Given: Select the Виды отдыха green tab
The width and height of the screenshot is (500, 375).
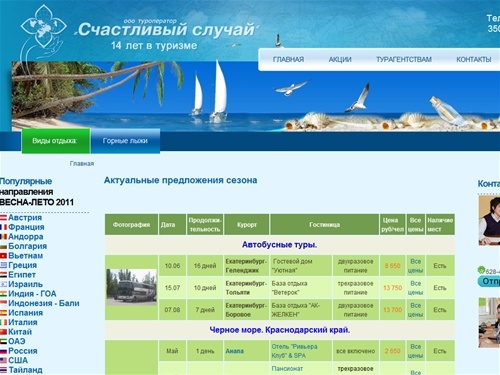Looking at the screenshot, I should [x=56, y=141].
